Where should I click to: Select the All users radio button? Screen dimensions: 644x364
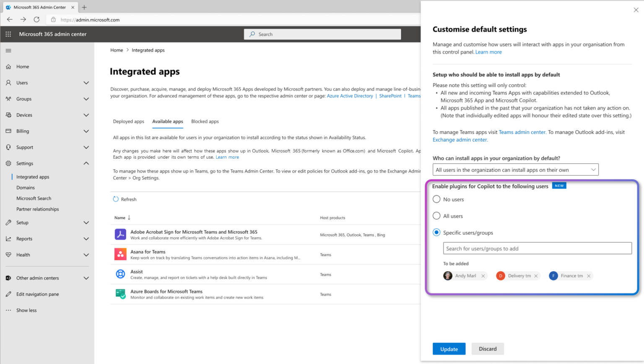click(436, 216)
